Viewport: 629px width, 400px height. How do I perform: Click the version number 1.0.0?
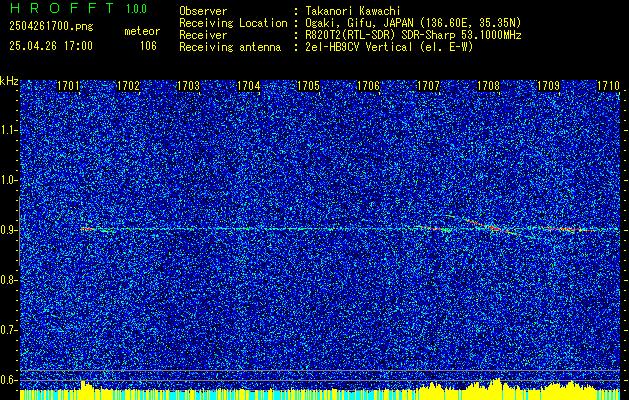pos(136,9)
